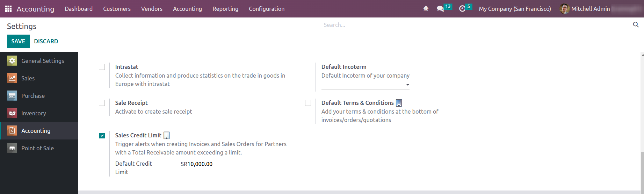Click 'Activate to create sale receipt' description
Viewport: 644px width, 194px height.
click(154, 112)
